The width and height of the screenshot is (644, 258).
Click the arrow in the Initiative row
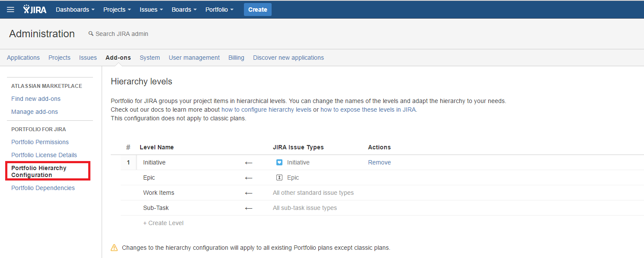point(249,163)
